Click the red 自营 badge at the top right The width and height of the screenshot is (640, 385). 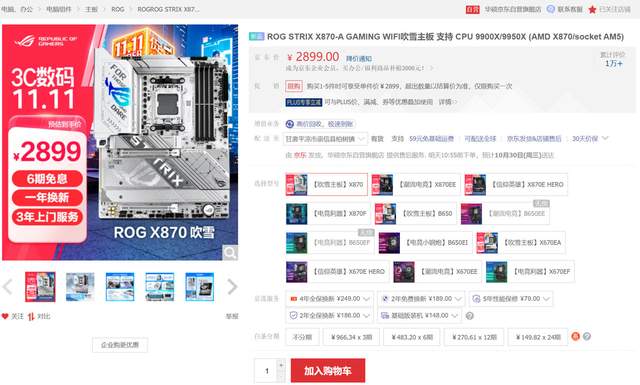pyautogui.click(x=473, y=9)
